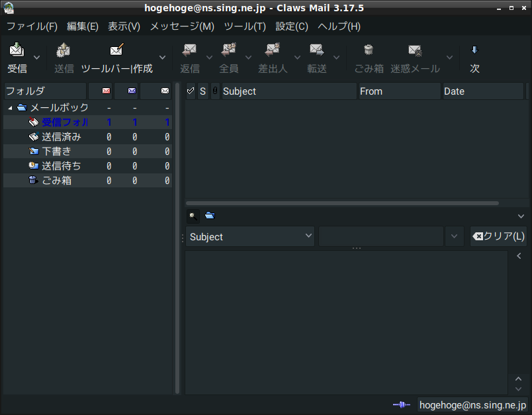Image resolution: width=532 pixels, height=415 pixels.
Task: Select the 送信待ち queue folder
Action: coord(87,166)
